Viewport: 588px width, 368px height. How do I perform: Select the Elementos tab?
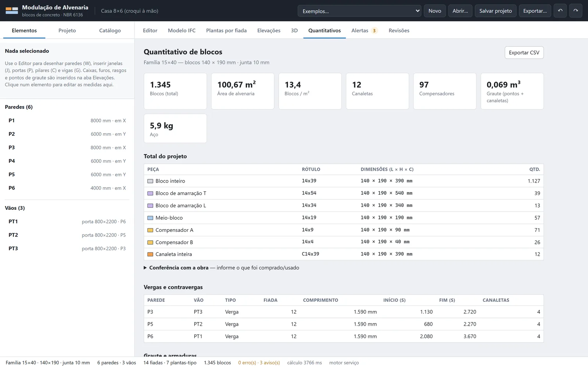coord(24,31)
